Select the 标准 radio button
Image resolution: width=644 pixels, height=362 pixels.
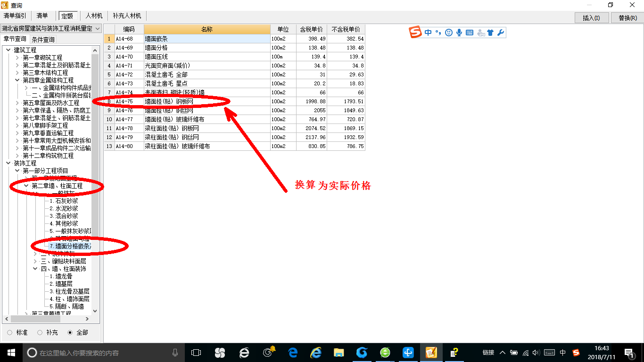10,333
